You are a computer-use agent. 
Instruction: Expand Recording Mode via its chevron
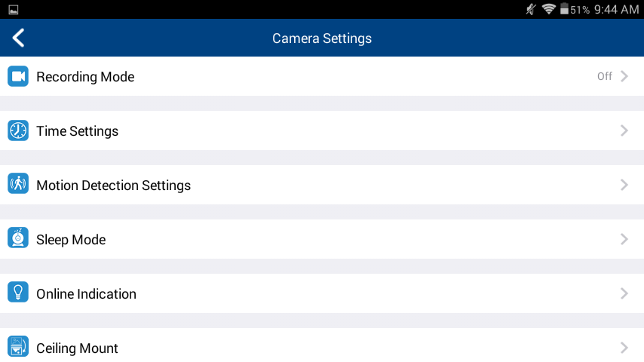624,76
